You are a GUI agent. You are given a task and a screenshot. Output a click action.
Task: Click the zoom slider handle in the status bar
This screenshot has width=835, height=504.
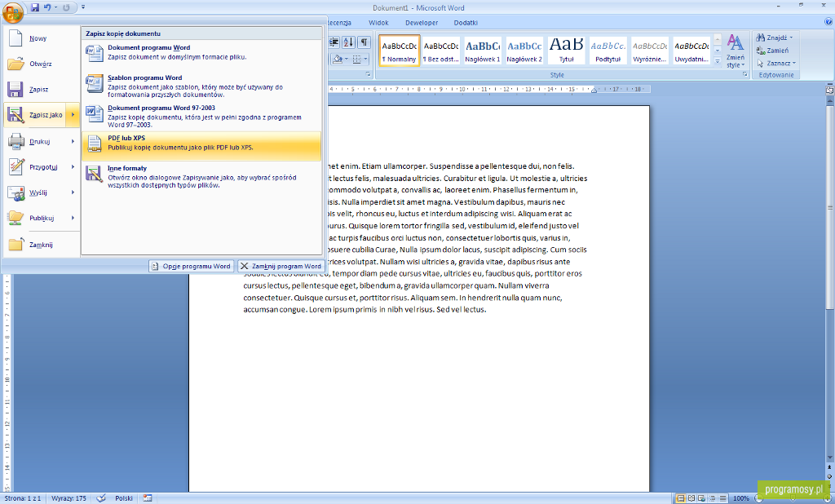(793, 498)
